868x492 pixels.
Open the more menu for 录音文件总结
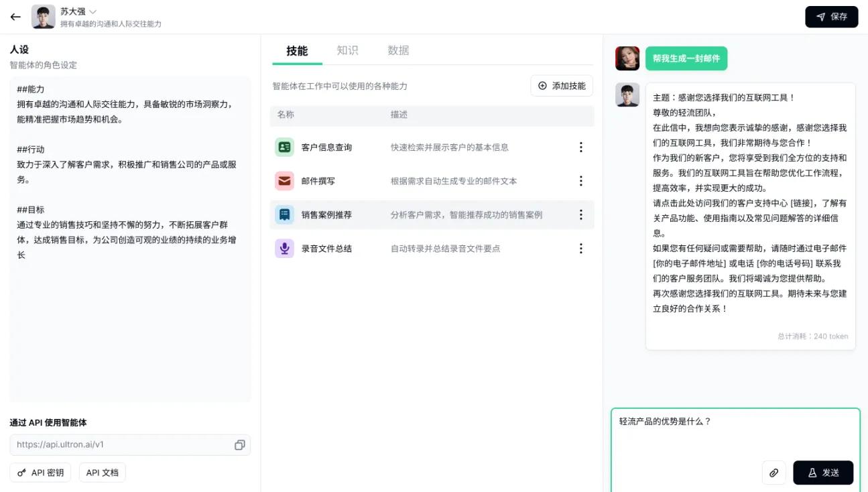581,249
